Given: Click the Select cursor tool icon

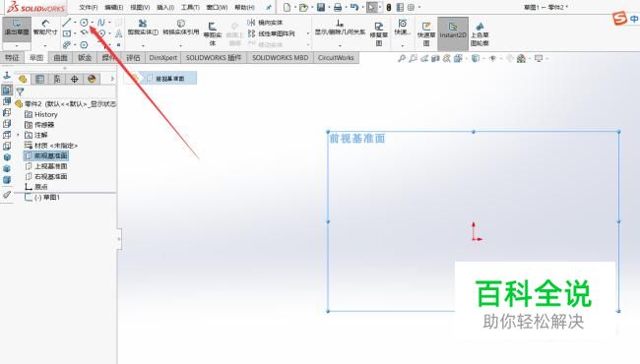Looking at the screenshot, I should click(371, 7).
